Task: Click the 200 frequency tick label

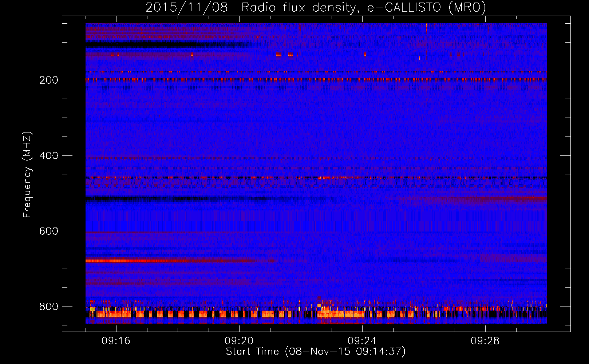Action: coord(48,80)
